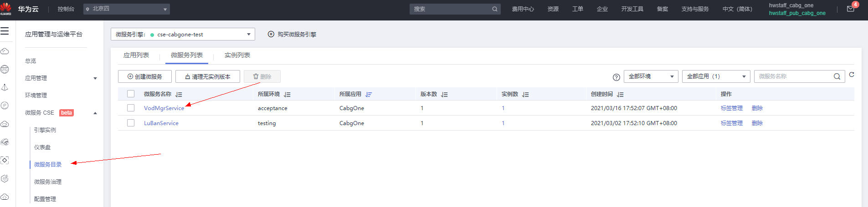Open 费用中心 in top navigation
The image size is (868, 207).
click(x=523, y=9)
